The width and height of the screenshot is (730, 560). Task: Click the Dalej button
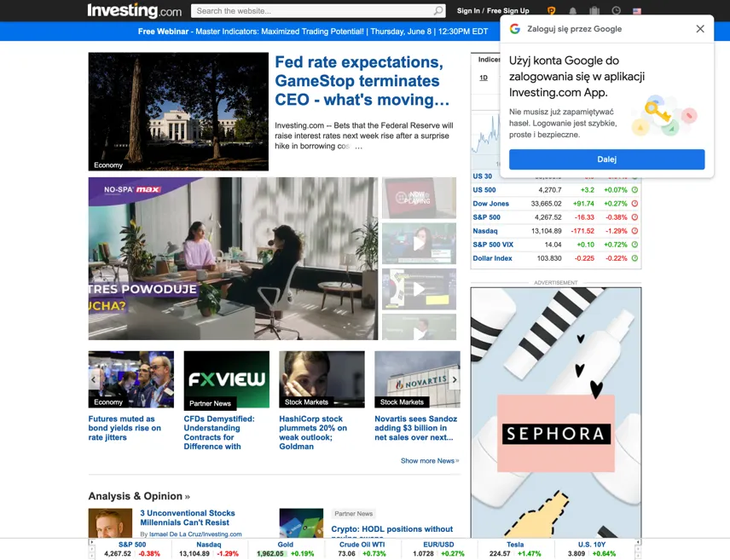tap(606, 159)
